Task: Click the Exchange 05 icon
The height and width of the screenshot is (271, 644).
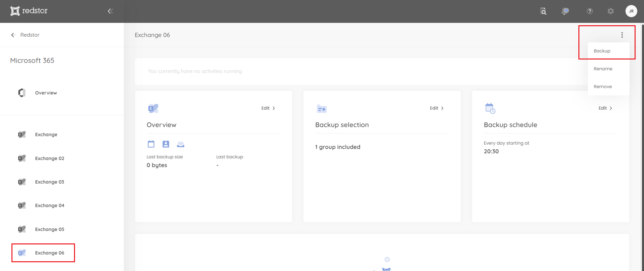Action: pyautogui.click(x=22, y=229)
